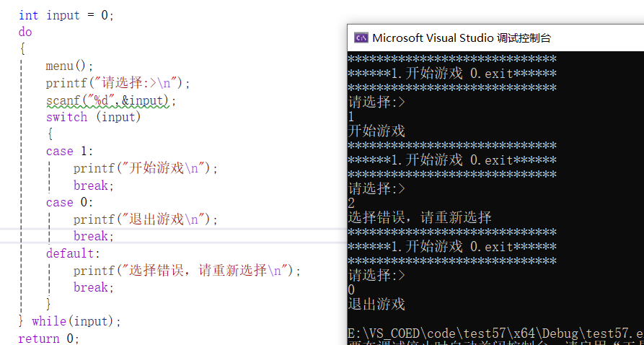The image size is (644, 345).
Task: Click the typed input '2' in the console
Action: click(351, 203)
